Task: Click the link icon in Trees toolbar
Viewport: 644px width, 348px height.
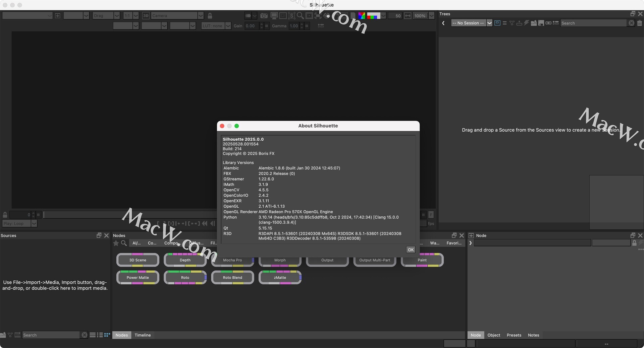Action: [548, 23]
